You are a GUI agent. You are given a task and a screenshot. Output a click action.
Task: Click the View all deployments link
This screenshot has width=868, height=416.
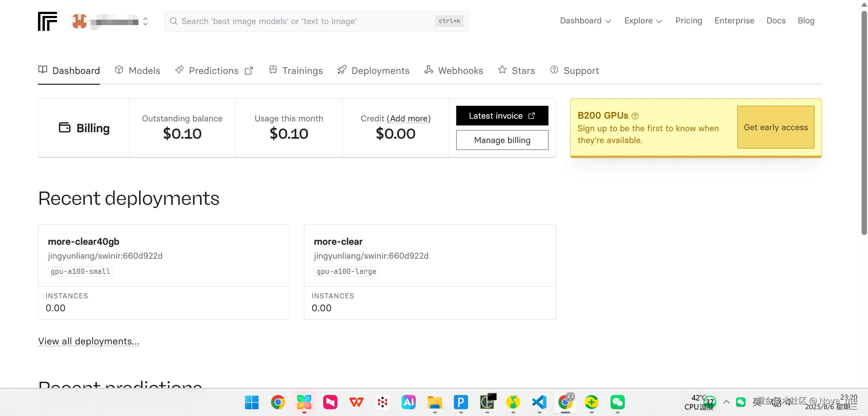(x=89, y=341)
